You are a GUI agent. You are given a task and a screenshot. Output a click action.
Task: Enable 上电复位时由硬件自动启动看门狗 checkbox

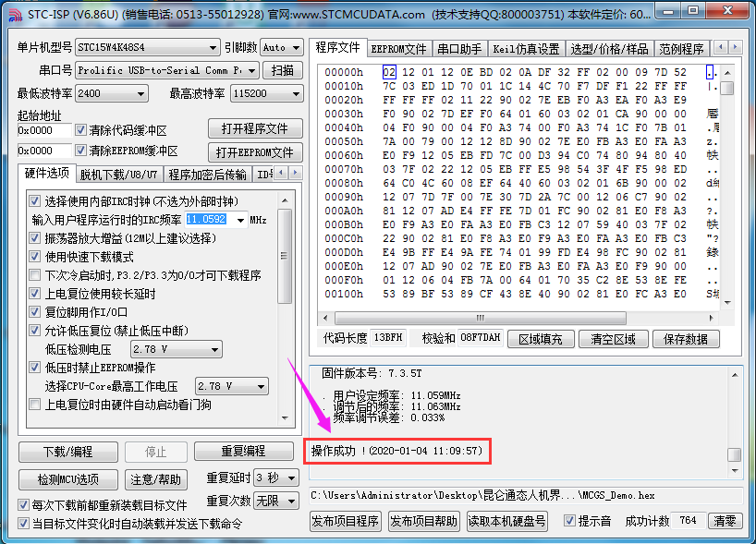35,405
